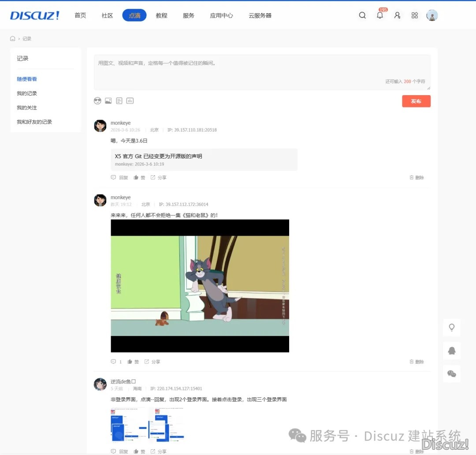Open notifications via the bell icon showing 195
The width and height of the screenshot is (476, 455).
[379, 15]
